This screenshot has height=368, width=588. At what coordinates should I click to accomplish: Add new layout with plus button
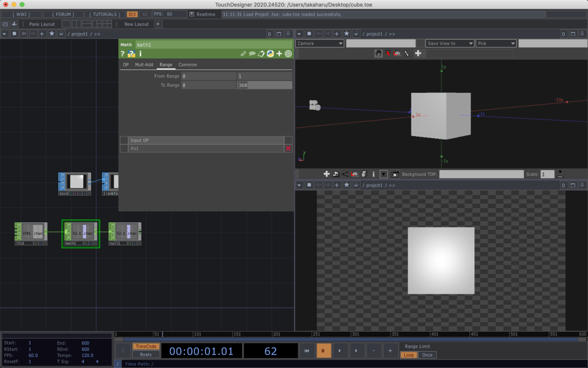point(158,24)
